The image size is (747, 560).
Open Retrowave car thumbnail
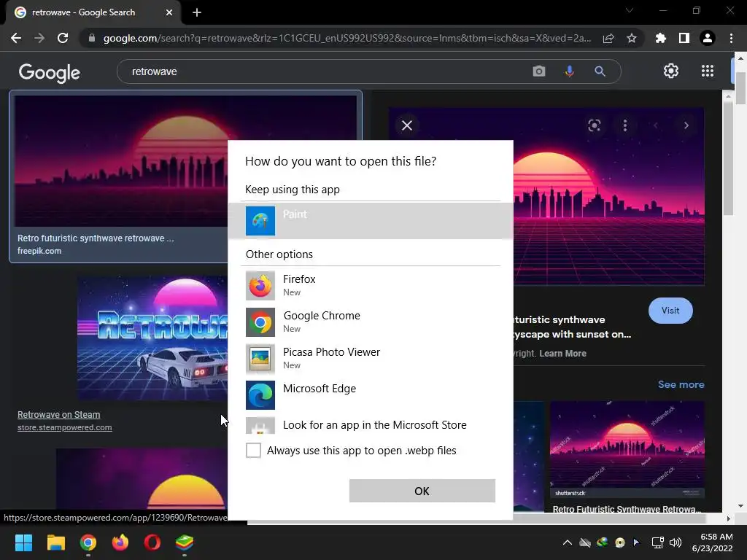(x=152, y=338)
